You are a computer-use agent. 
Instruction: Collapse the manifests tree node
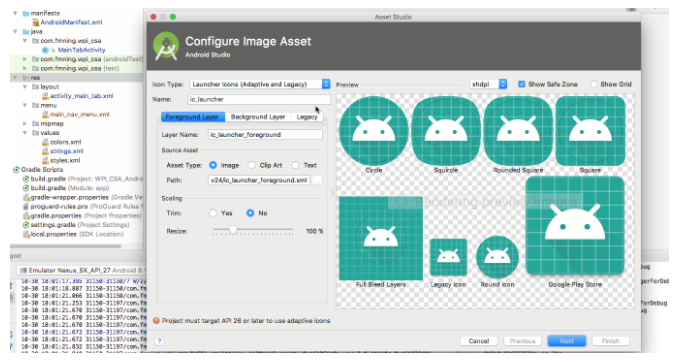pyautogui.click(x=16, y=13)
